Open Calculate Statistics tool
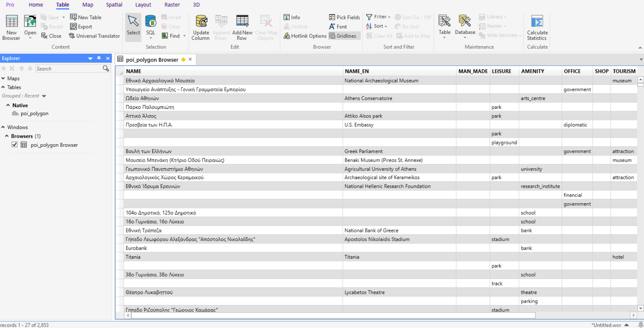The width and height of the screenshot is (644, 328). (x=537, y=22)
